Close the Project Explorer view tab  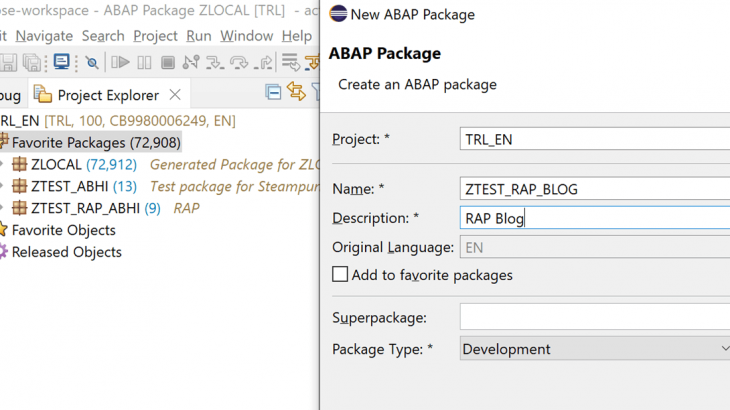pyautogui.click(x=174, y=95)
